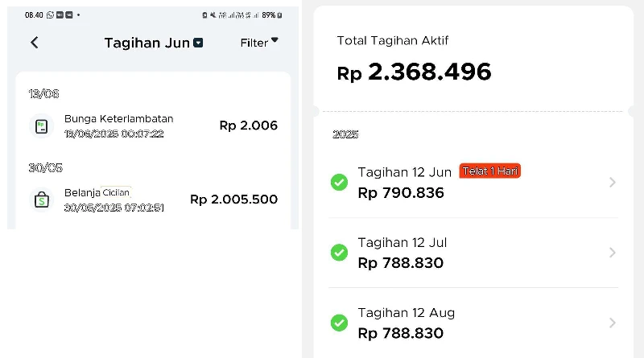Viewport: 644px width, 358px height.
Task: Tap the WhatsApp notification icon in status bar
Action: [x=50, y=14]
